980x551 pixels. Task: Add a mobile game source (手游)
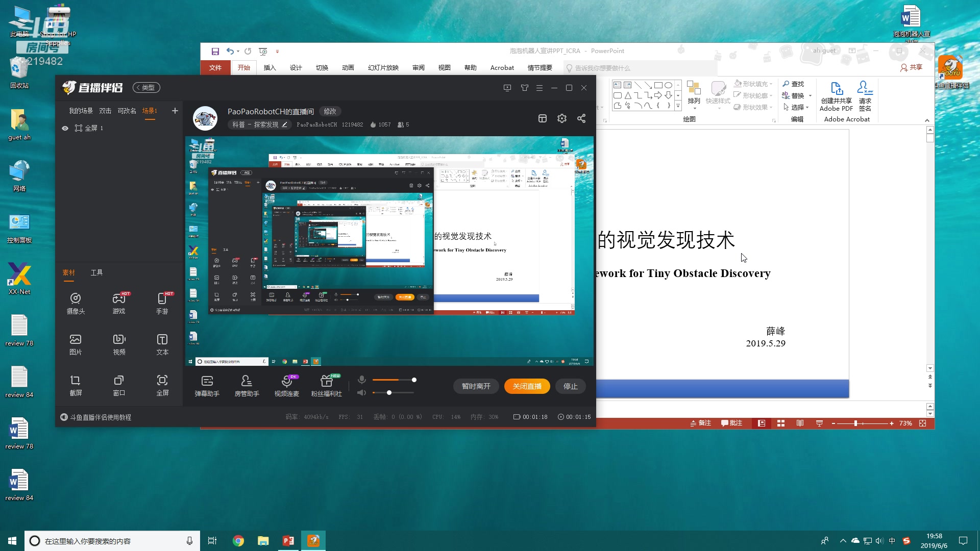[x=162, y=303]
